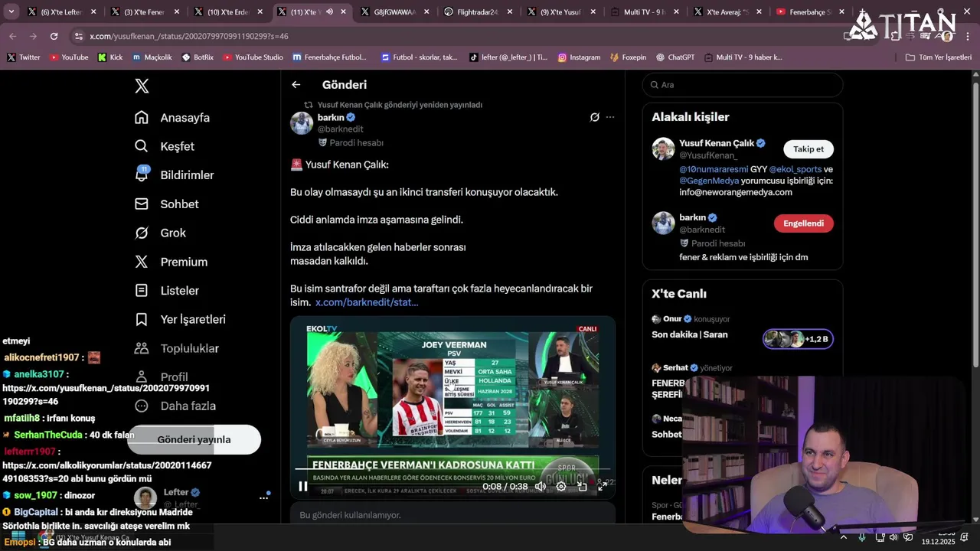Pause the video in the post

coord(303,486)
